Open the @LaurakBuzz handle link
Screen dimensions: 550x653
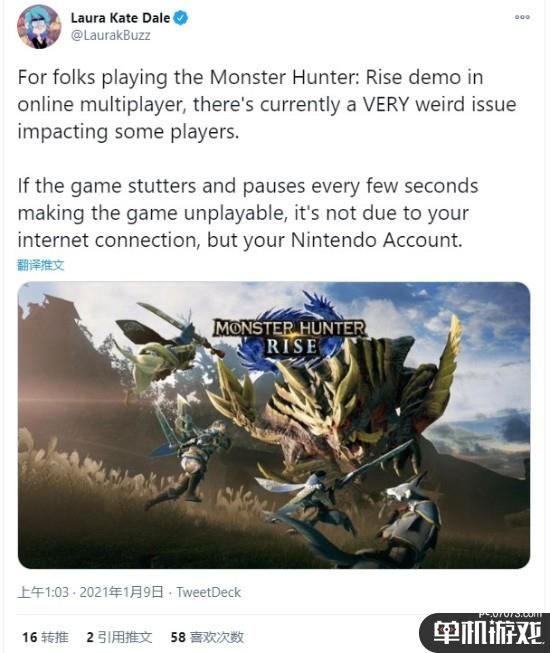click(110, 35)
